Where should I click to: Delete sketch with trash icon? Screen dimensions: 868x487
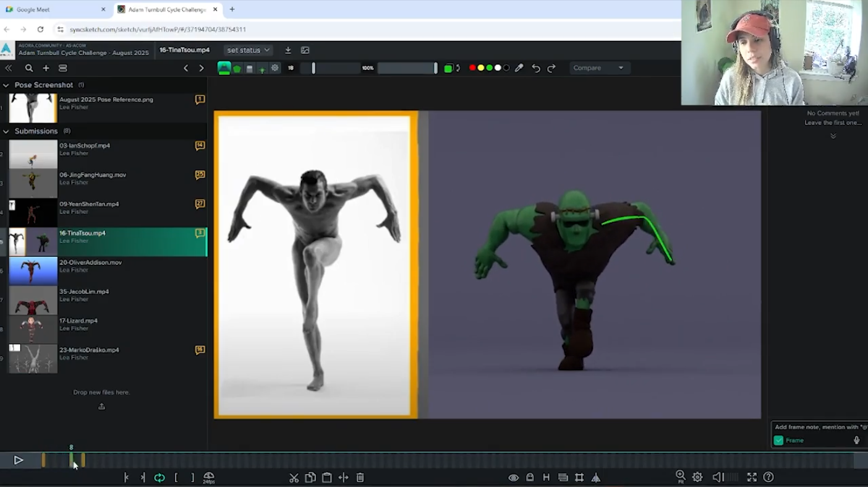click(x=360, y=477)
